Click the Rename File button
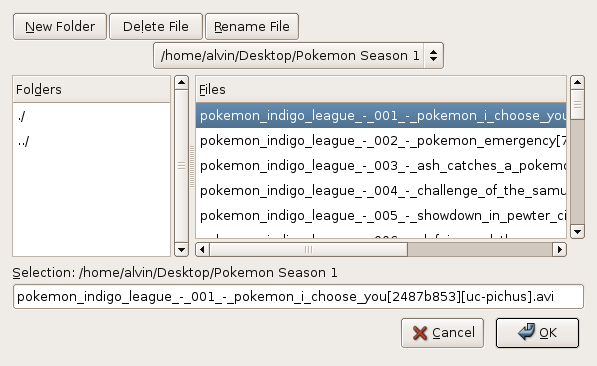 pyautogui.click(x=252, y=27)
